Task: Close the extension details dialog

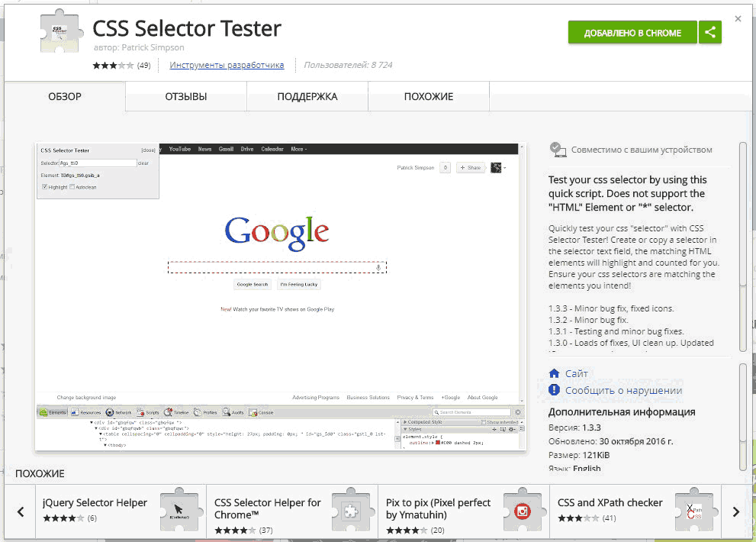Action: click(x=737, y=18)
